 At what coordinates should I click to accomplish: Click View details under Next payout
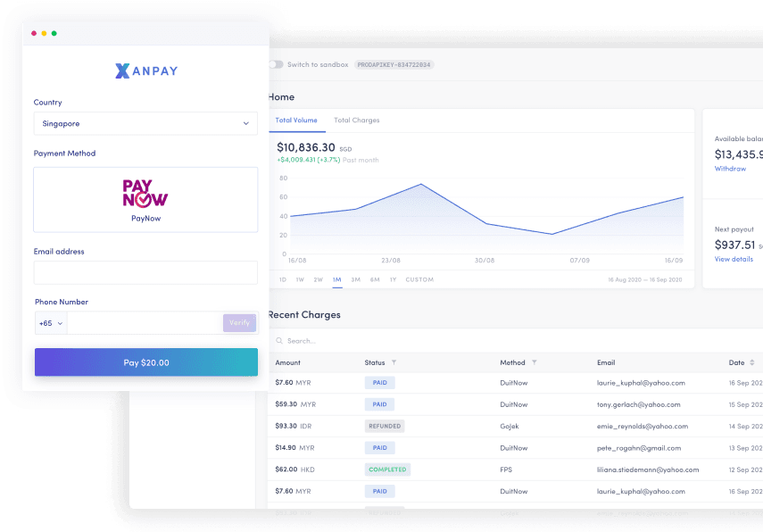(734, 259)
